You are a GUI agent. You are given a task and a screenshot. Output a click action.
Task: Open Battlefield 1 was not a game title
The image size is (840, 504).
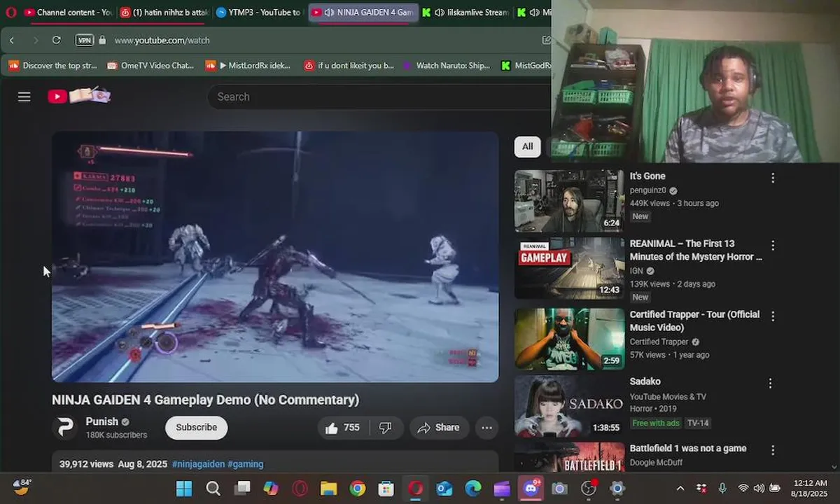click(688, 448)
